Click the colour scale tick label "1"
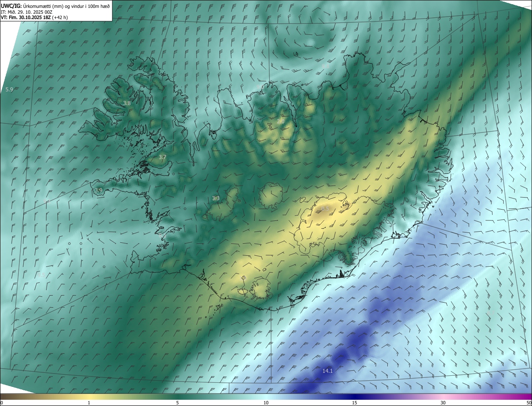532x406 pixels. [89, 403]
